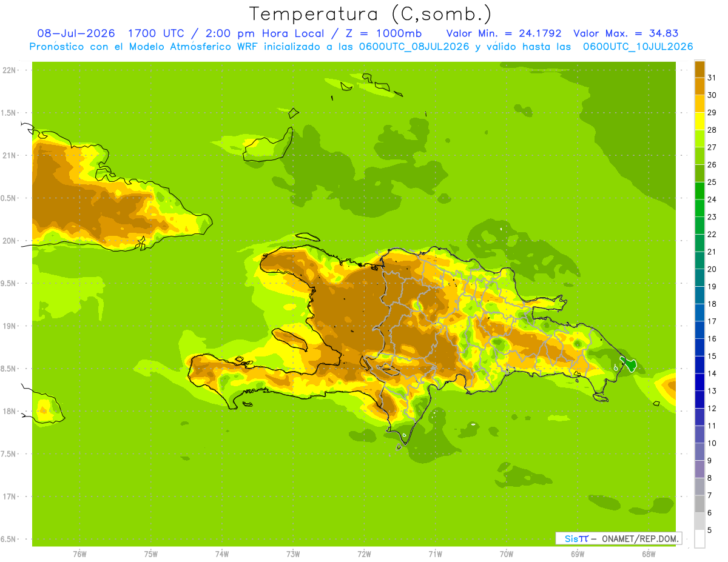Click the "68W" longitude label
Image resolution: width=728 pixels, height=562 pixels.
(x=649, y=555)
